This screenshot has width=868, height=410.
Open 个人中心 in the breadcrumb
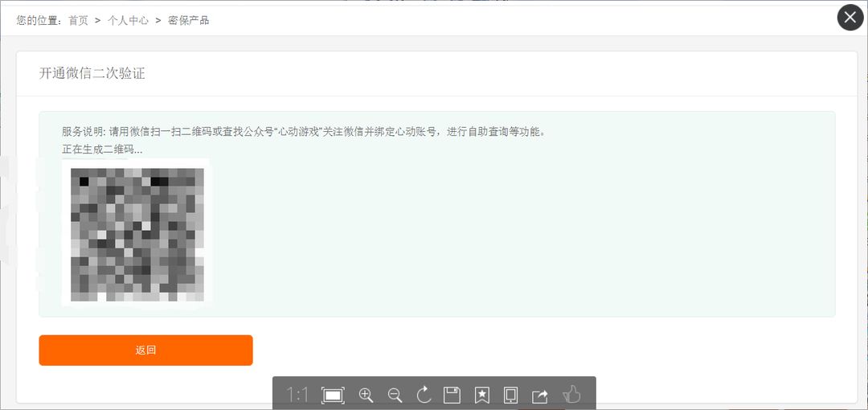click(x=128, y=21)
